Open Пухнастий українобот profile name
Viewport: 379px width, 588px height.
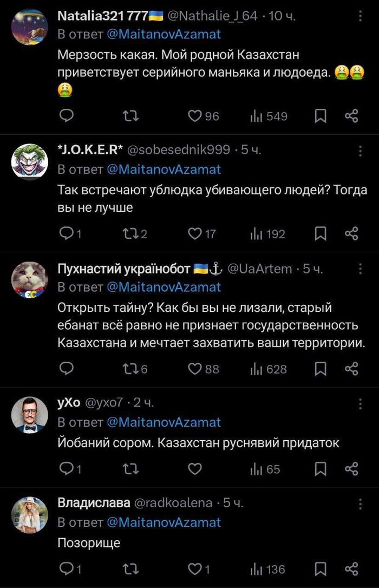point(123,269)
